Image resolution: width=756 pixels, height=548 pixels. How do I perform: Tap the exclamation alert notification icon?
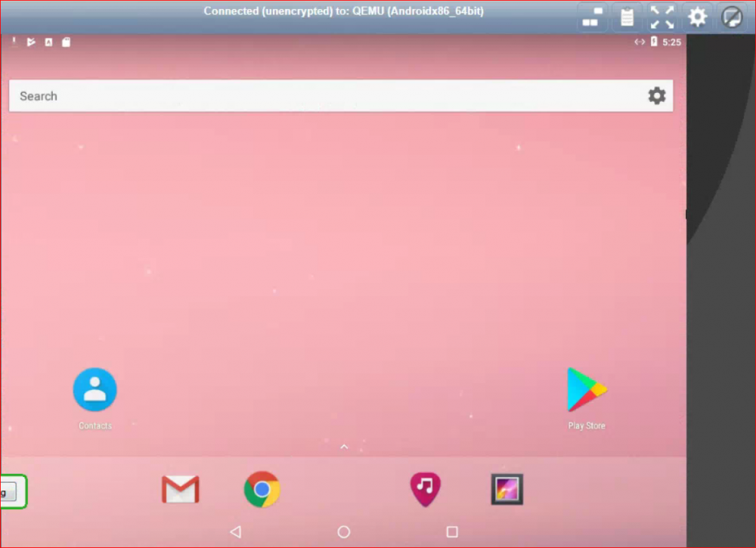(x=14, y=42)
